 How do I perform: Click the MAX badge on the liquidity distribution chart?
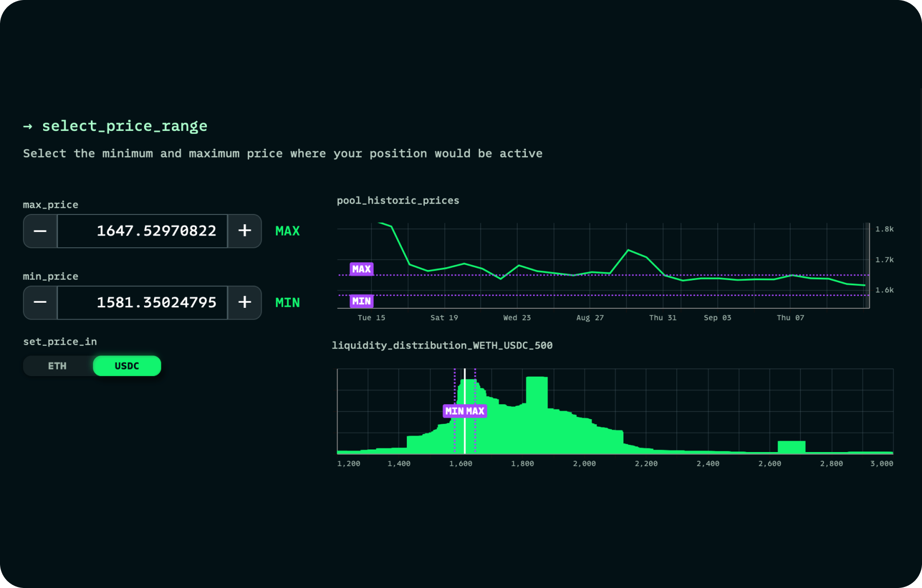475,410
